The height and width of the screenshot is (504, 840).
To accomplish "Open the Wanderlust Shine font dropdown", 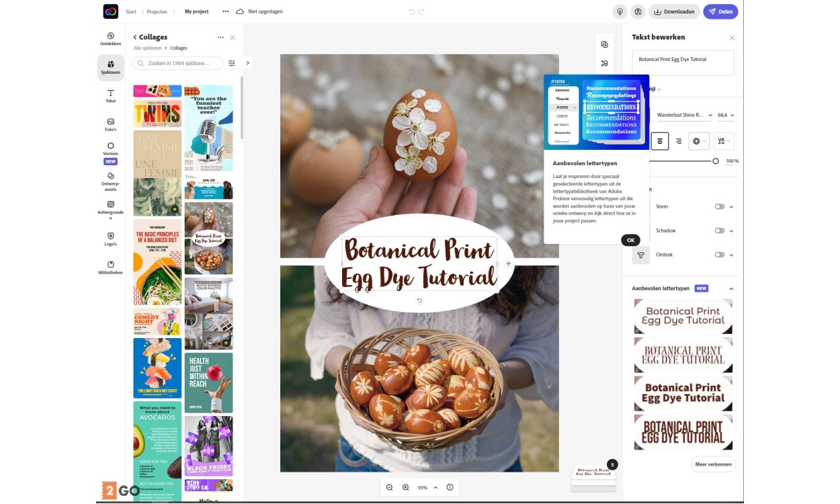I will (x=684, y=116).
